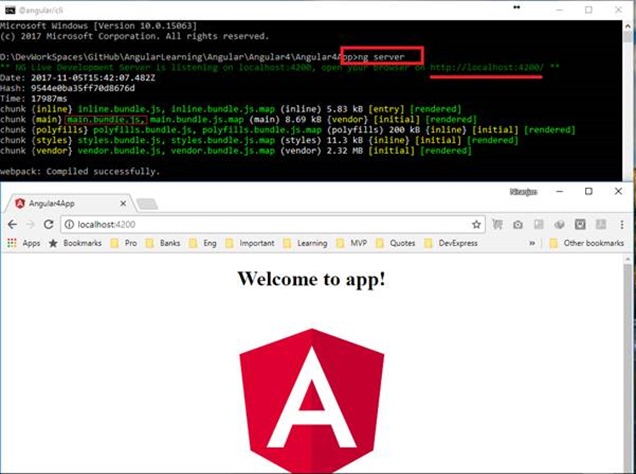This screenshot has height=474, width=636.
Task: Click styles.bundle.js in the terminal output
Action: pos(120,140)
